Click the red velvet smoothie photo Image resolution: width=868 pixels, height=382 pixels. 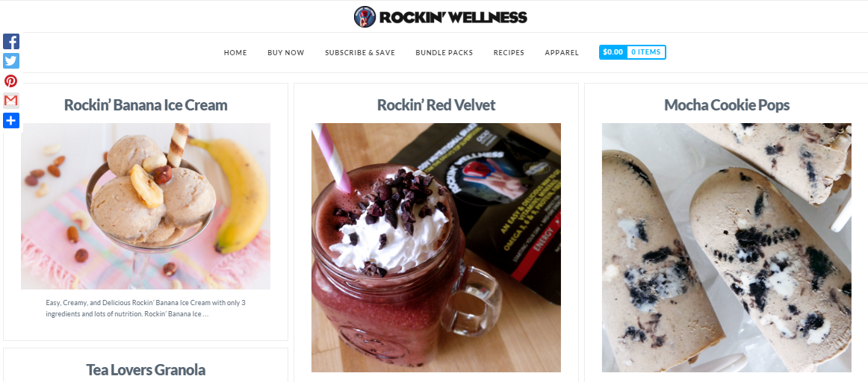[436, 248]
